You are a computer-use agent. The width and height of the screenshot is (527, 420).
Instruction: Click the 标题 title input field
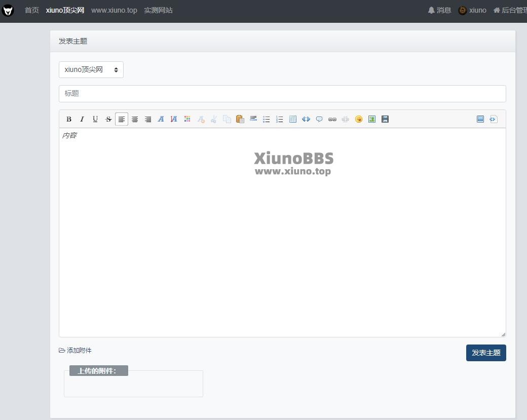[x=282, y=93]
